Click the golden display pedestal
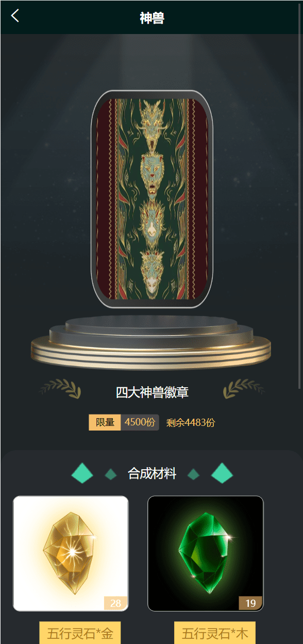The image size is (303, 644). 151,342
